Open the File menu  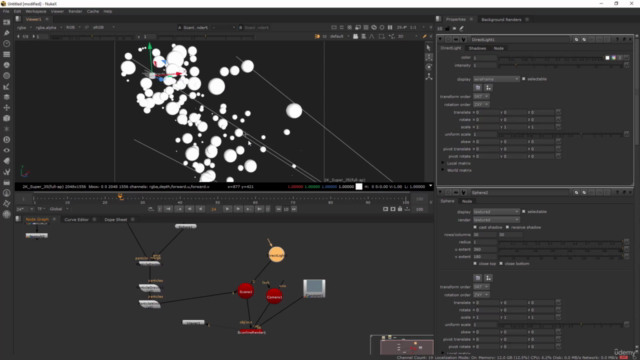(x=6, y=11)
